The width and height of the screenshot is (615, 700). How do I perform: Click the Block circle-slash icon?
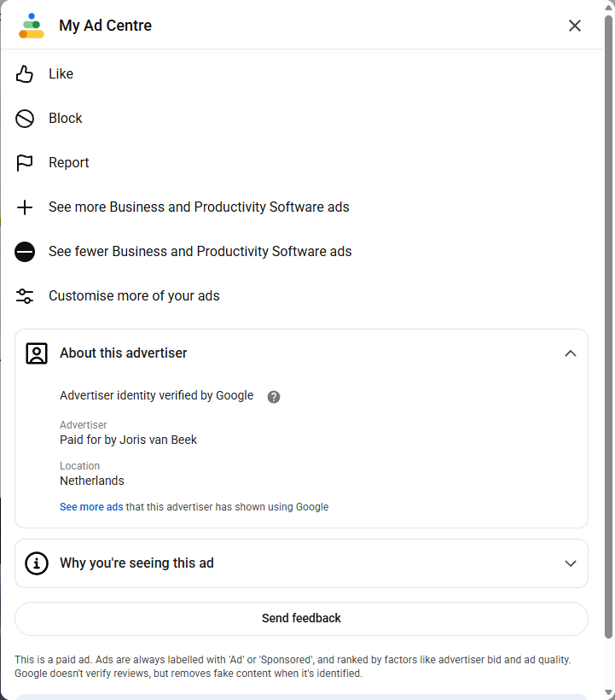(x=25, y=119)
